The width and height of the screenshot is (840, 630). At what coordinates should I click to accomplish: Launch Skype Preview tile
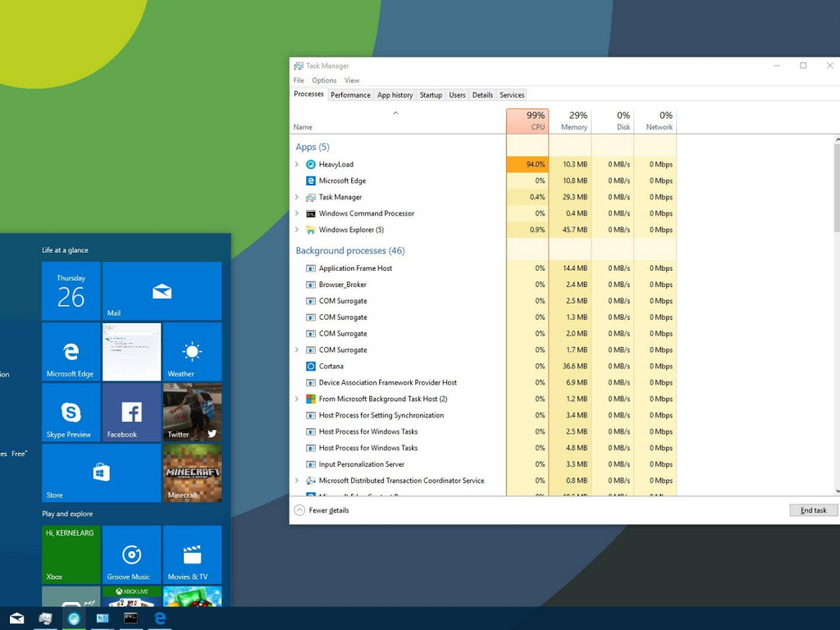[71, 413]
